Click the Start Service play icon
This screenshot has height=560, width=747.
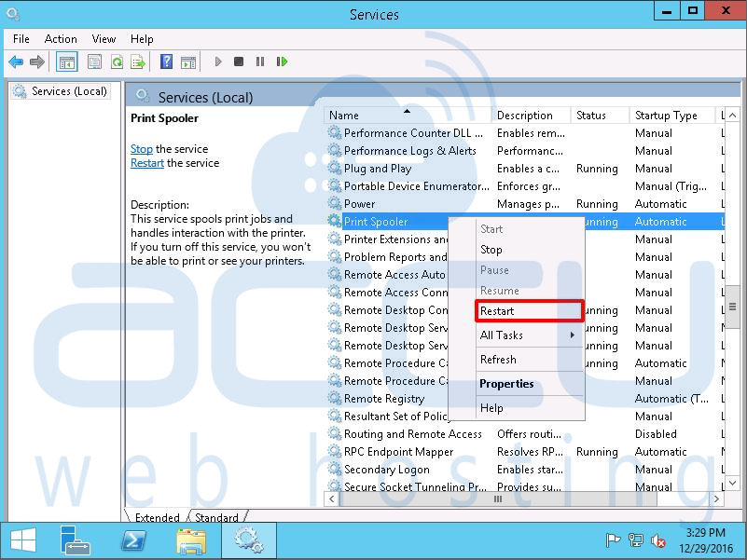[x=218, y=61]
